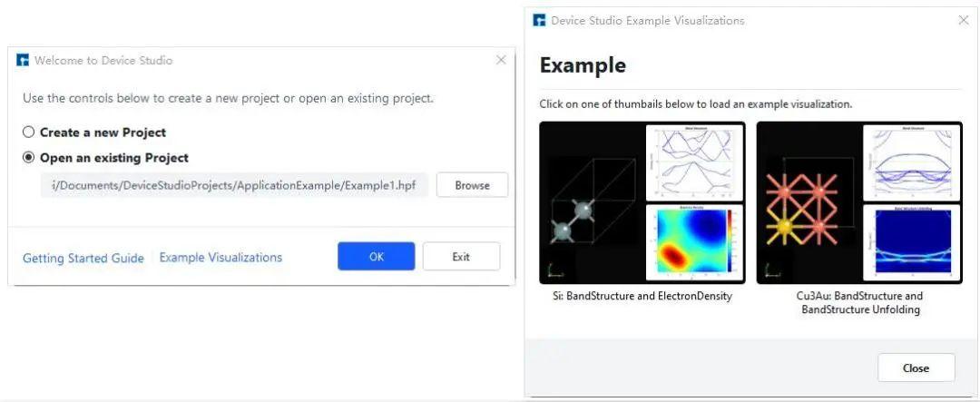The width and height of the screenshot is (980, 402).
Task: Select Create a new Project option
Action: click(x=29, y=132)
